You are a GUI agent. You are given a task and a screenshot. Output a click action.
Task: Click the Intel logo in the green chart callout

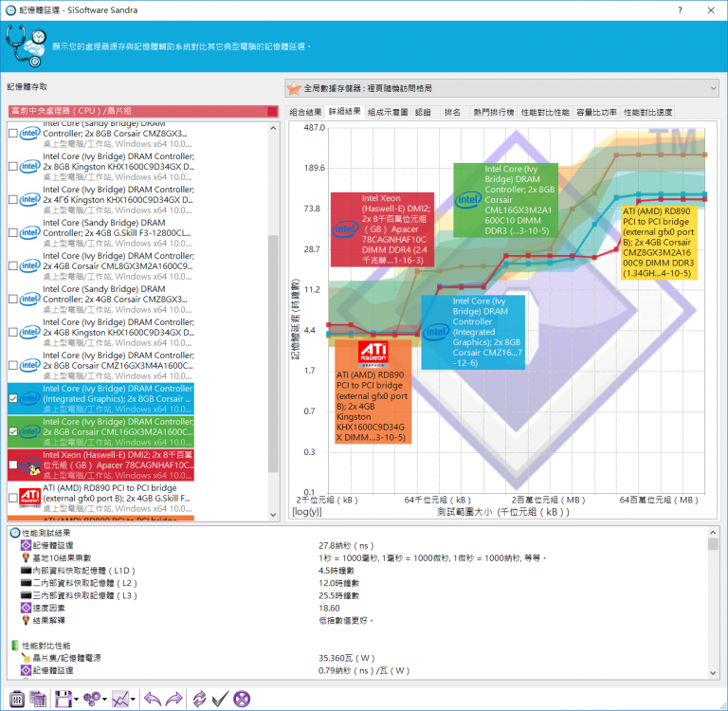point(468,200)
